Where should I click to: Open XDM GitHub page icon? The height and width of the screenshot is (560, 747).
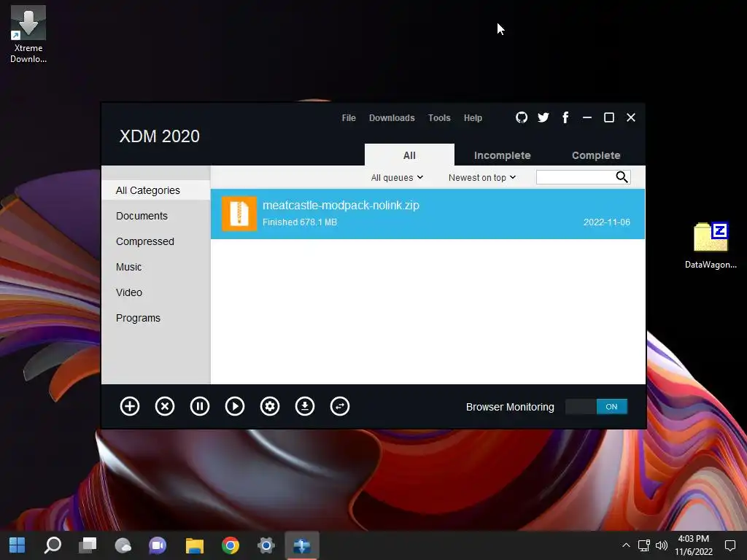click(x=522, y=117)
